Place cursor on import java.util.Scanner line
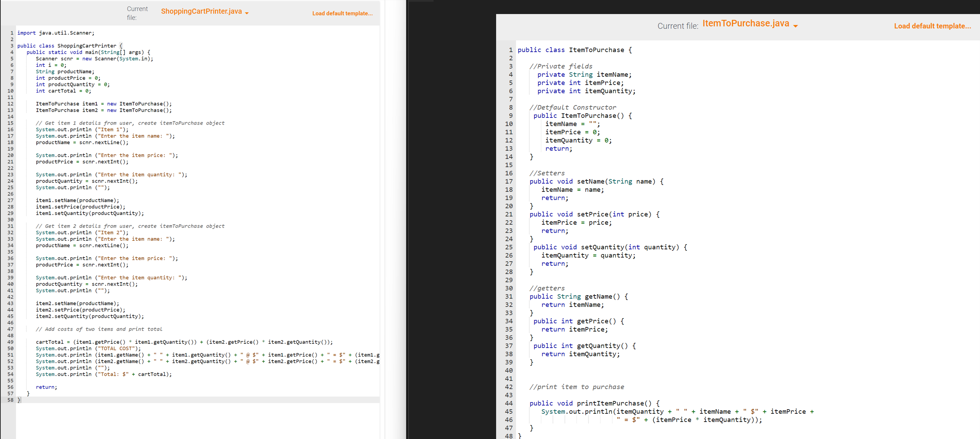The image size is (980, 439). click(56, 33)
